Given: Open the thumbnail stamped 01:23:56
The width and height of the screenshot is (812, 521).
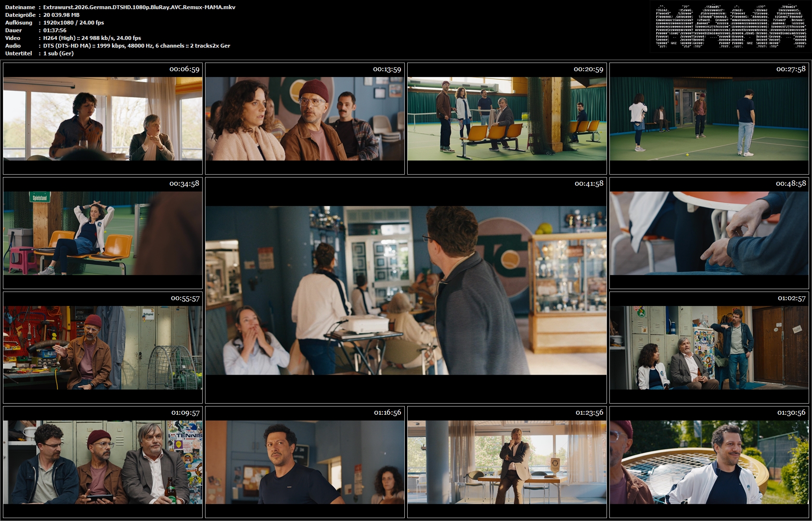Looking at the screenshot, I should (x=507, y=462).
